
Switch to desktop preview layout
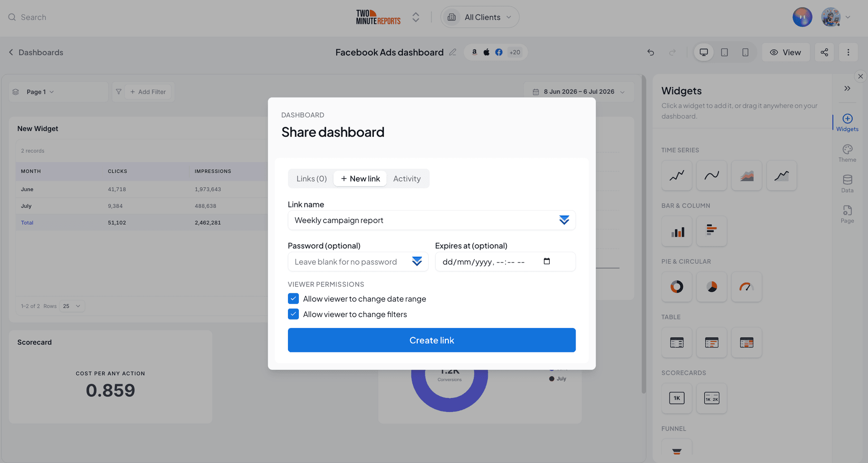coord(703,52)
